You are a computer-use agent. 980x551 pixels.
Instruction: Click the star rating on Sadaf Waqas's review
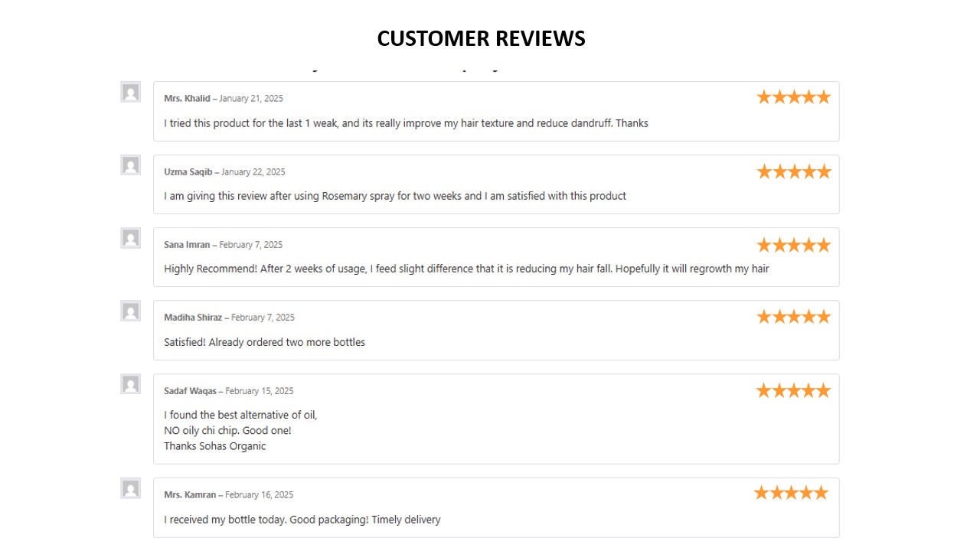793,391
